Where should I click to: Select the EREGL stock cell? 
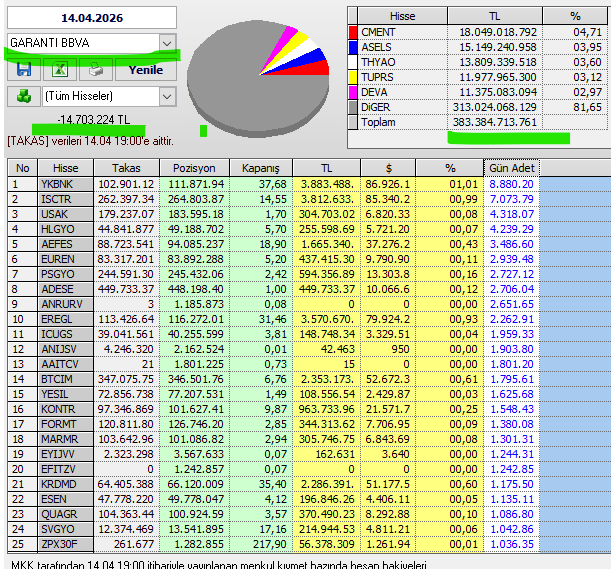[65, 319]
